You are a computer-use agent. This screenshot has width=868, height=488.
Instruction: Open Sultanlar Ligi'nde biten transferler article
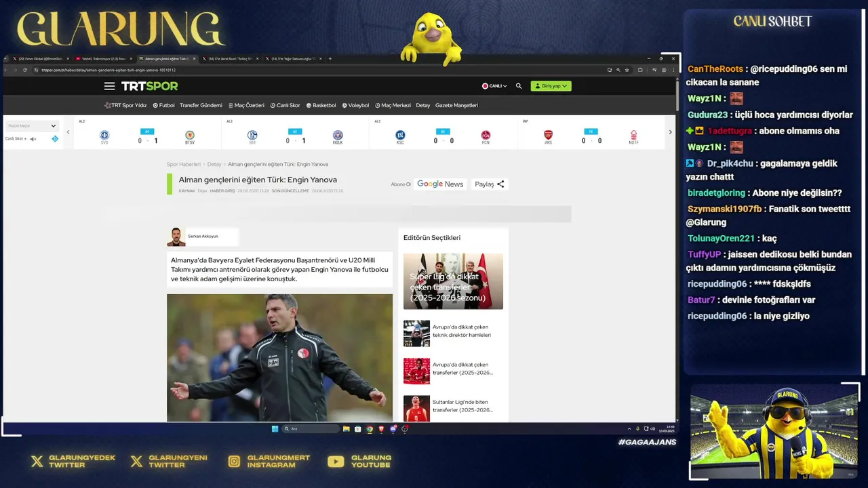[x=453, y=408]
